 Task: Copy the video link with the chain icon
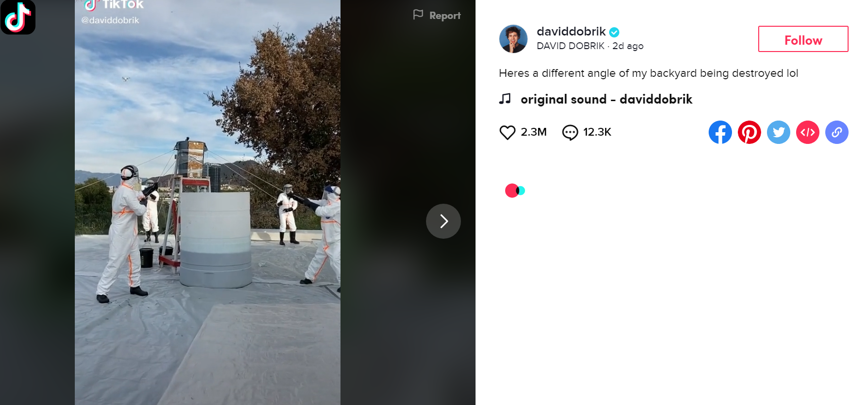coord(837,132)
